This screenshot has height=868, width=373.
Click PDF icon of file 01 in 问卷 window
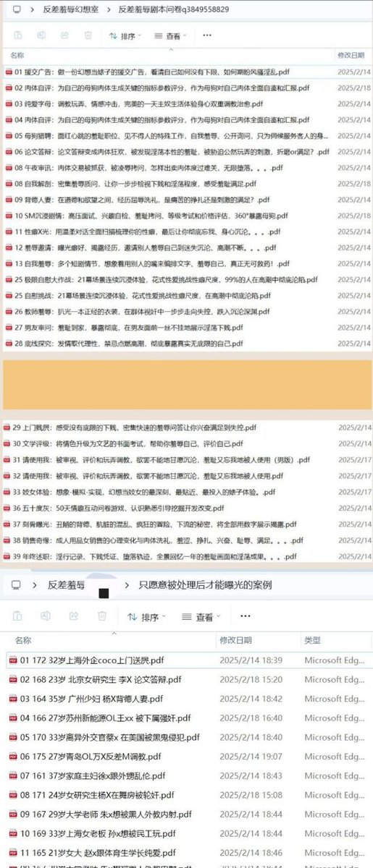tap(9, 72)
